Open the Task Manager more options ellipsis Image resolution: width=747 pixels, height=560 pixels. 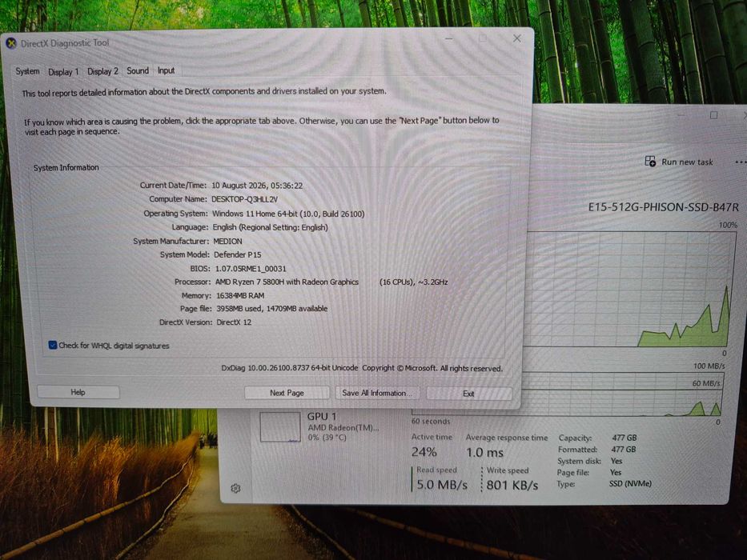(741, 162)
